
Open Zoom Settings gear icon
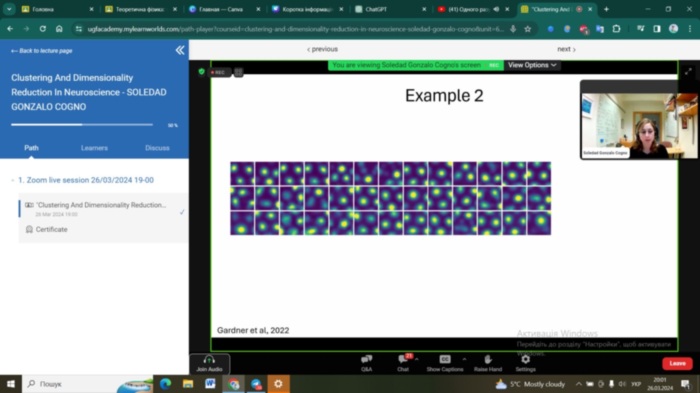pyautogui.click(x=525, y=363)
